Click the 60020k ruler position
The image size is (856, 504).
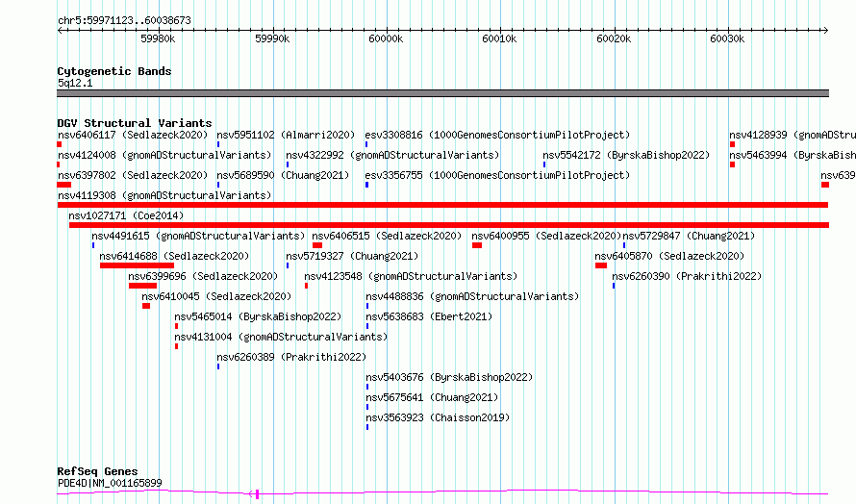click(x=614, y=38)
